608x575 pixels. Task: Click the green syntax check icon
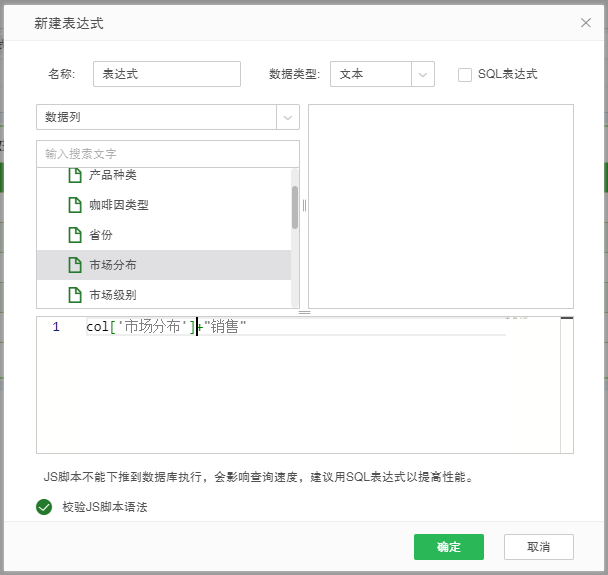tap(44, 507)
